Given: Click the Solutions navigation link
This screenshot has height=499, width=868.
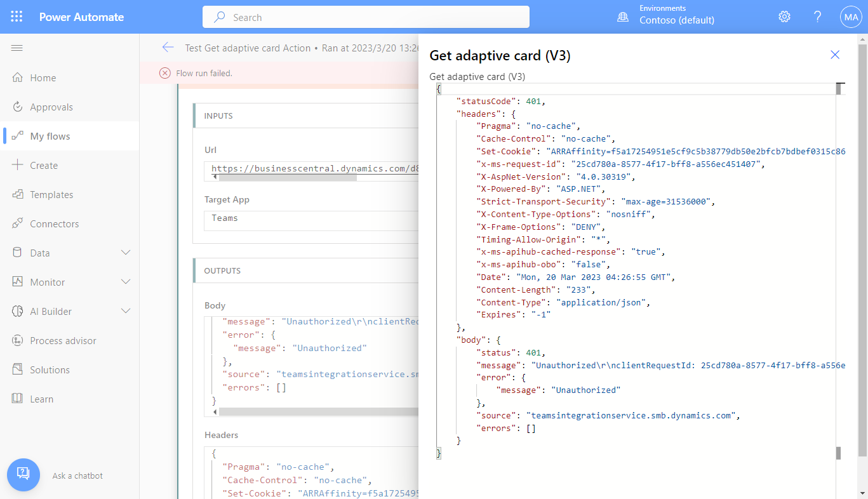Looking at the screenshot, I should click(50, 369).
